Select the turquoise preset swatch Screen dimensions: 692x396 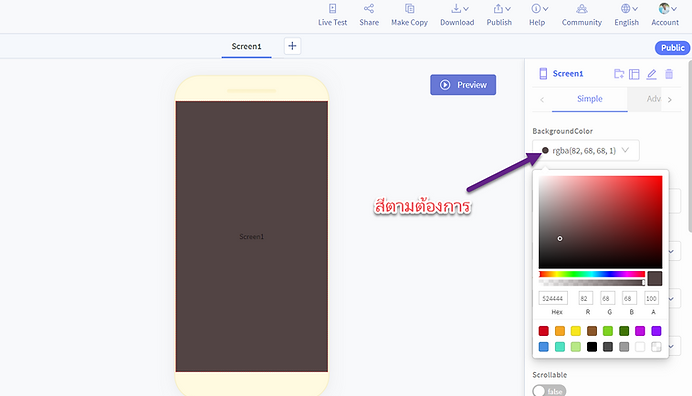click(560, 347)
